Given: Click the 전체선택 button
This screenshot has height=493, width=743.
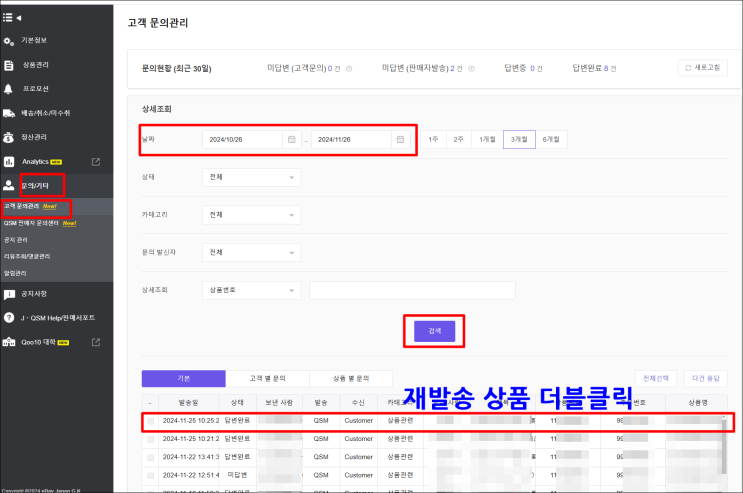Looking at the screenshot, I should pos(656,378).
